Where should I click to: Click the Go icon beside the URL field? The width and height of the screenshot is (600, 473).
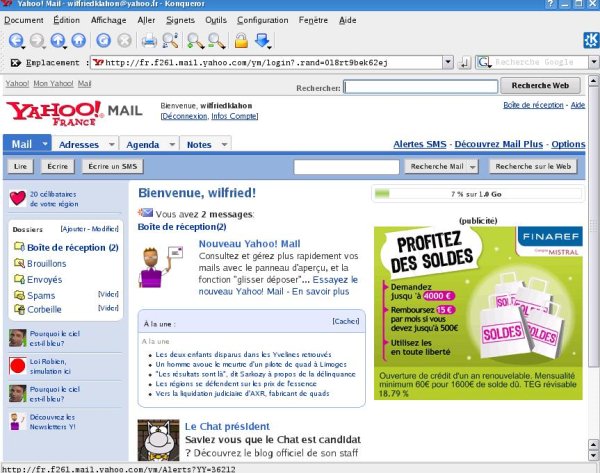pyautogui.click(x=464, y=62)
